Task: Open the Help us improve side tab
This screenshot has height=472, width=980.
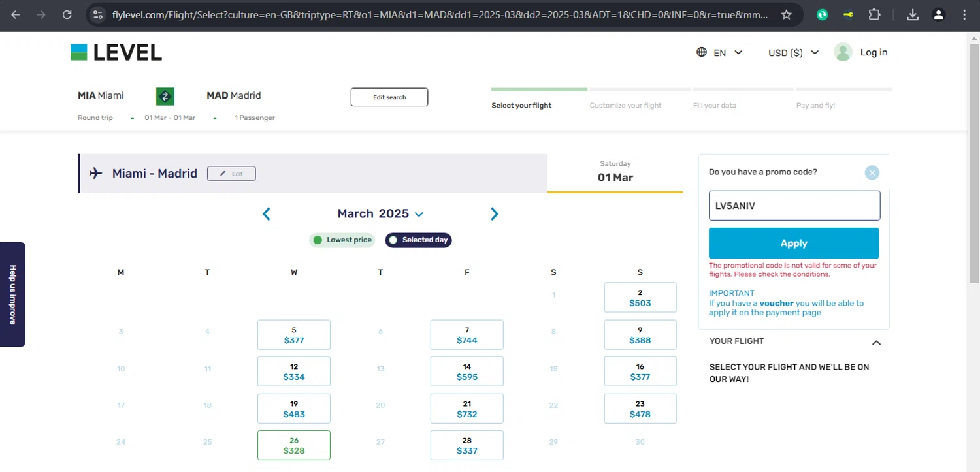Action: pyautogui.click(x=12, y=294)
